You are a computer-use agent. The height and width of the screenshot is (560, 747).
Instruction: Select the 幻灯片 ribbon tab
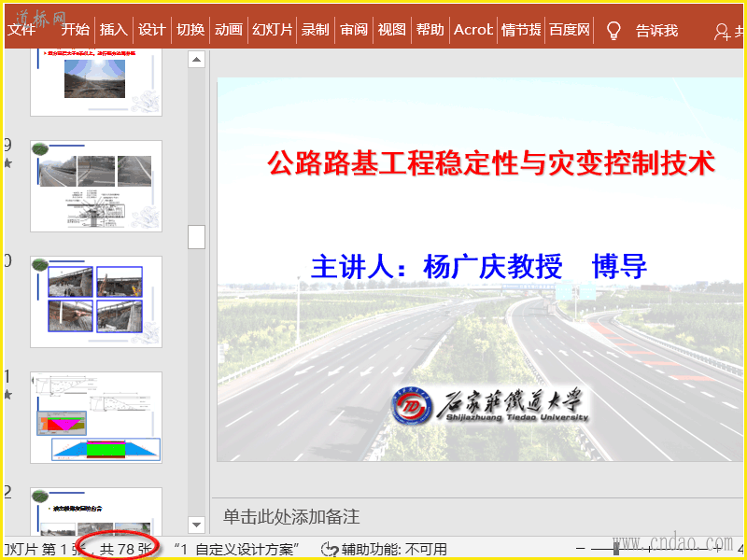272,30
